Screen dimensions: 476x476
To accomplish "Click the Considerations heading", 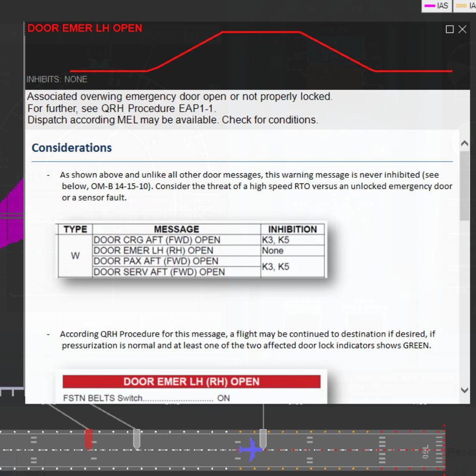I will (72, 148).
